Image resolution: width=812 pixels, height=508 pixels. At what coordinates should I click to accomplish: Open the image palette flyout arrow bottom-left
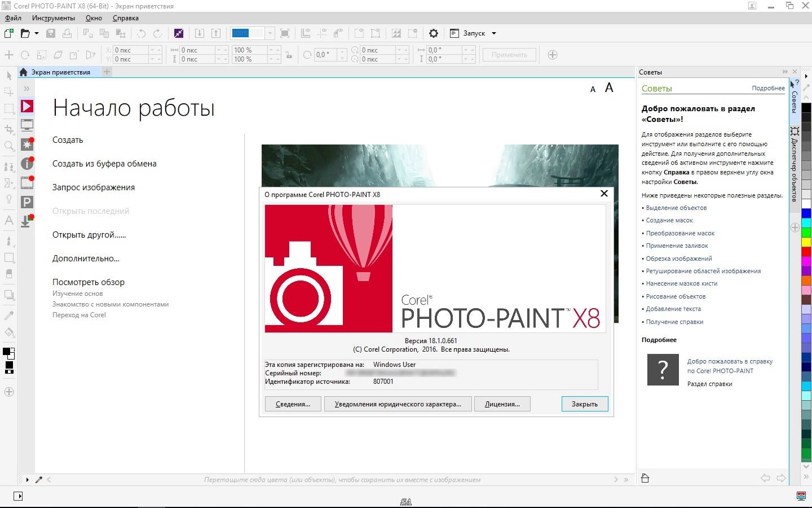coord(27,480)
